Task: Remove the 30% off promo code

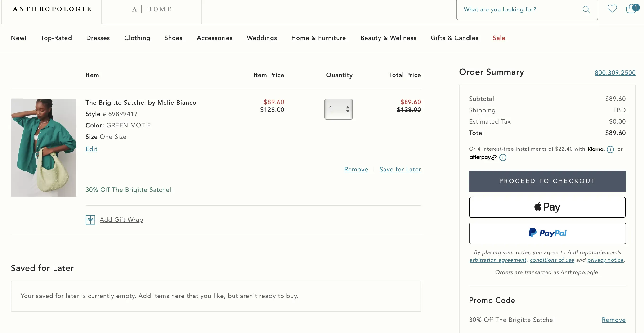Action: pyautogui.click(x=613, y=320)
